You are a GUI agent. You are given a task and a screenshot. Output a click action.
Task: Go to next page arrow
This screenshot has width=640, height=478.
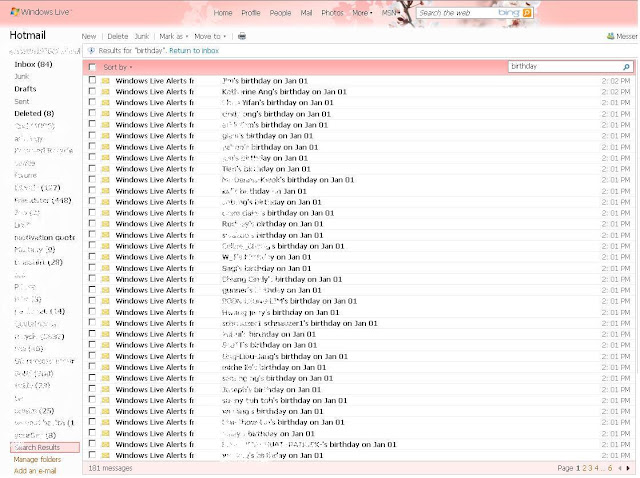click(628, 468)
